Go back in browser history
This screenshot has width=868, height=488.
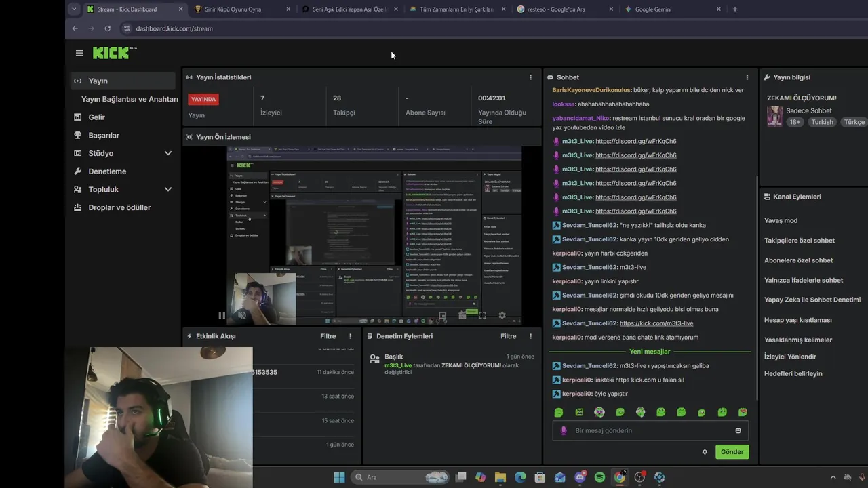click(x=75, y=28)
